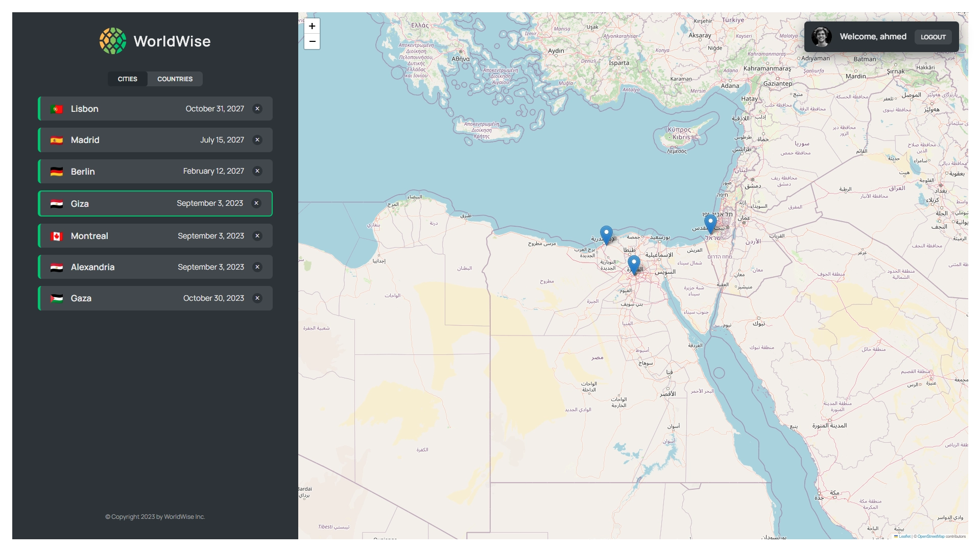Remove the Giza city entry
Screen dimensions: 980x551
tap(256, 203)
